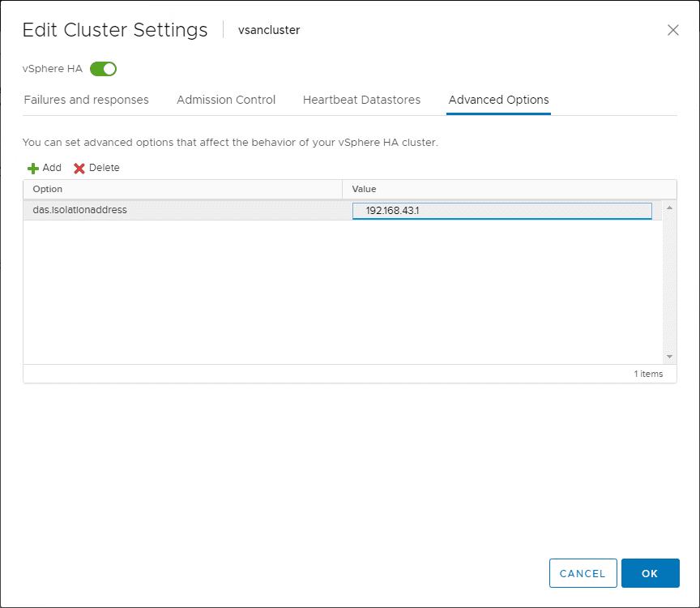Click the green plus Add icon
This screenshot has height=608, width=700.
pyautogui.click(x=33, y=169)
